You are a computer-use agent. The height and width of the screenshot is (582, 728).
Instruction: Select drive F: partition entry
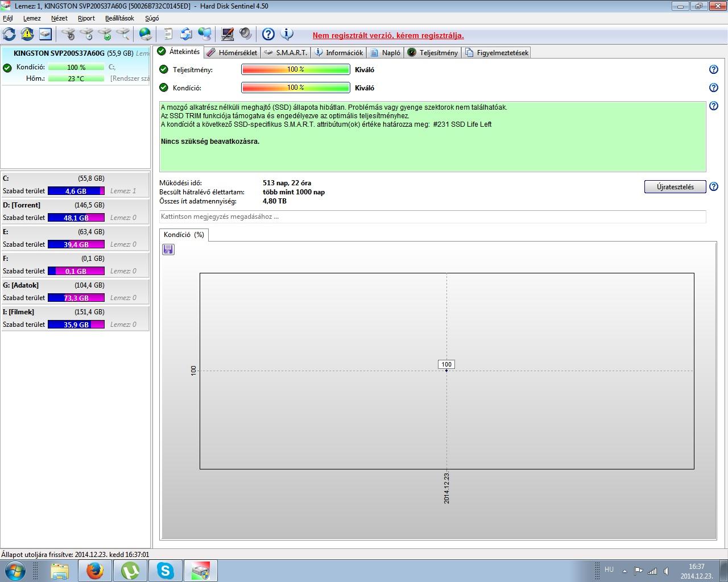(75, 265)
